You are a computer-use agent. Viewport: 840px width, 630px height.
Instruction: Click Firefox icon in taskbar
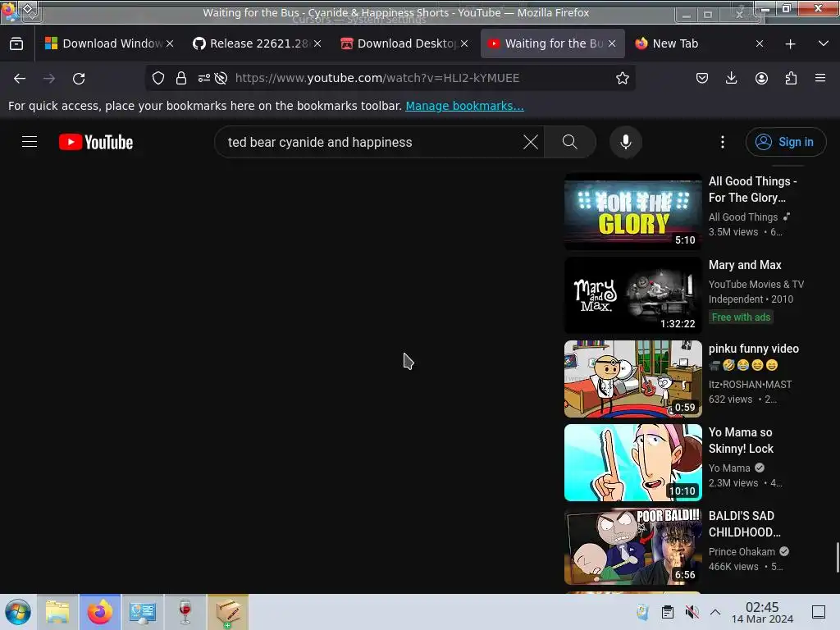99,612
